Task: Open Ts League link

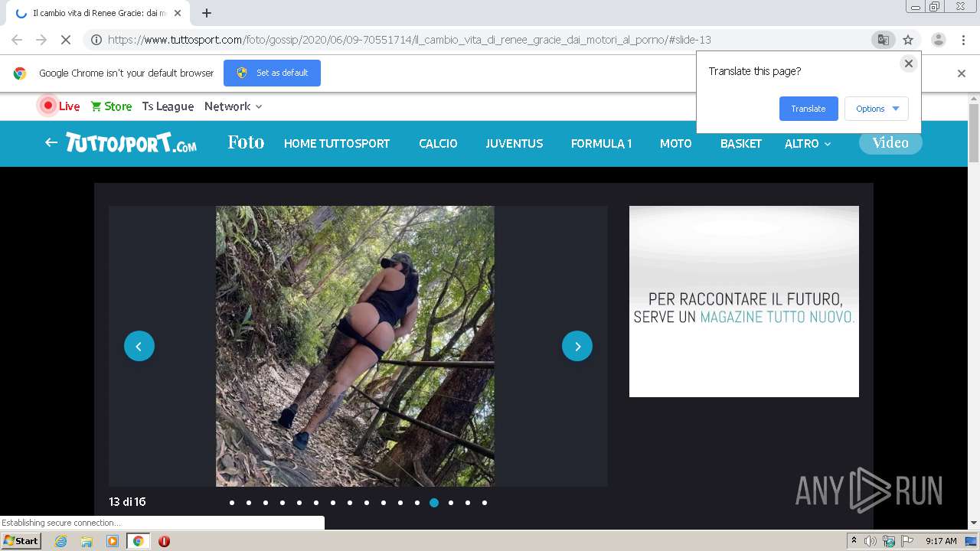Action: (168, 106)
